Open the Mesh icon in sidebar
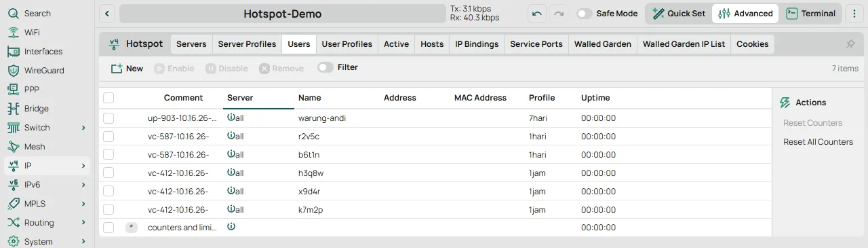The width and height of the screenshot is (868, 248). pyautogui.click(x=14, y=146)
